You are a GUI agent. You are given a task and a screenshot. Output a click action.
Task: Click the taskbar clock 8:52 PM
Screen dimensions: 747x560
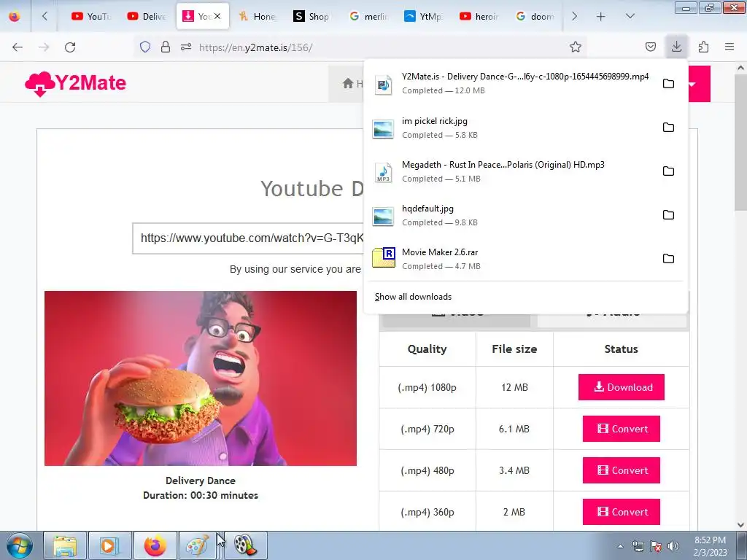(x=710, y=546)
